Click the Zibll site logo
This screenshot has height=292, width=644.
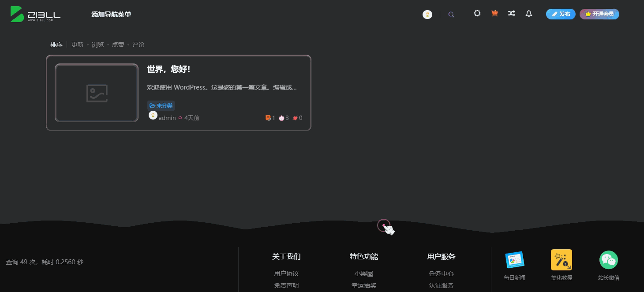click(36, 14)
